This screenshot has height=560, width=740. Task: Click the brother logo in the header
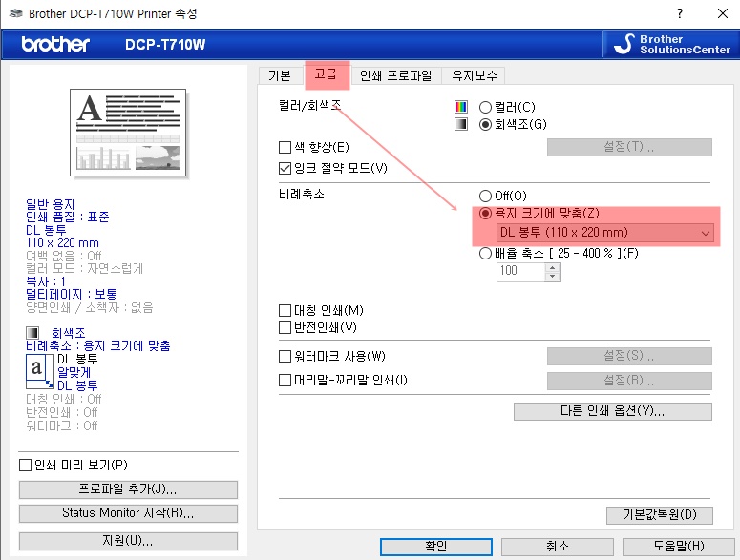coord(55,44)
